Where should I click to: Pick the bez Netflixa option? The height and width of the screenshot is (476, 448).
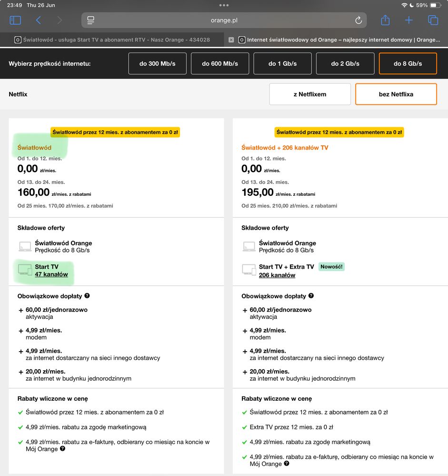tap(396, 94)
